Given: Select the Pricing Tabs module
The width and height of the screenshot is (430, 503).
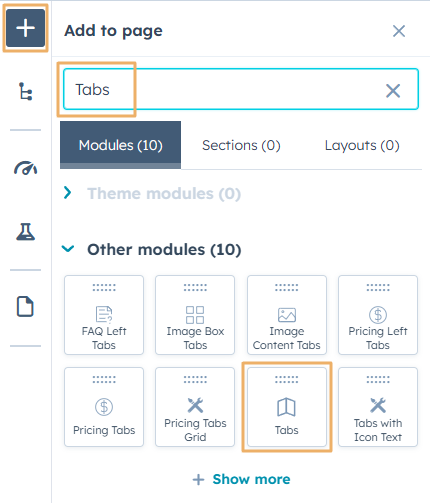Looking at the screenshot, I should 104,407.
